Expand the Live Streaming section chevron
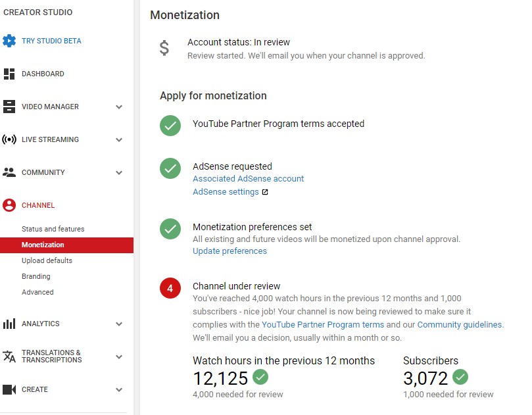532x415 pixels. click(119, 140)
